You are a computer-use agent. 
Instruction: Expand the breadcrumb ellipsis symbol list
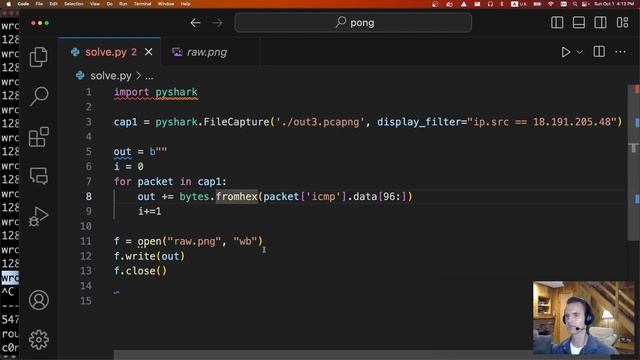(149, 76)
